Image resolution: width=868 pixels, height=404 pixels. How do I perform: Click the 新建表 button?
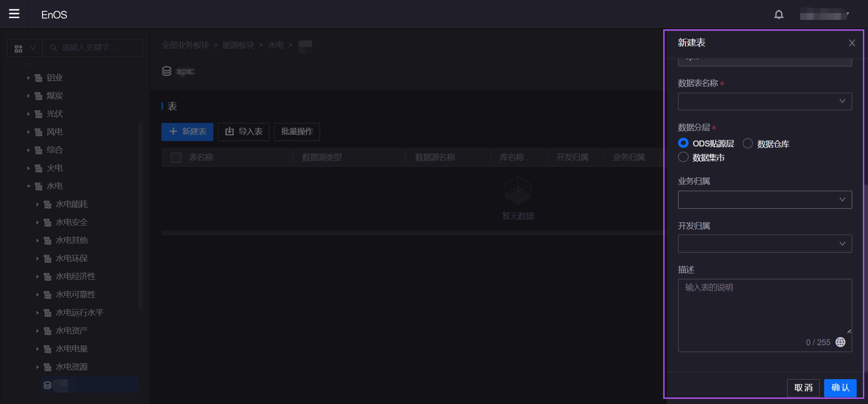pos(187,132)
